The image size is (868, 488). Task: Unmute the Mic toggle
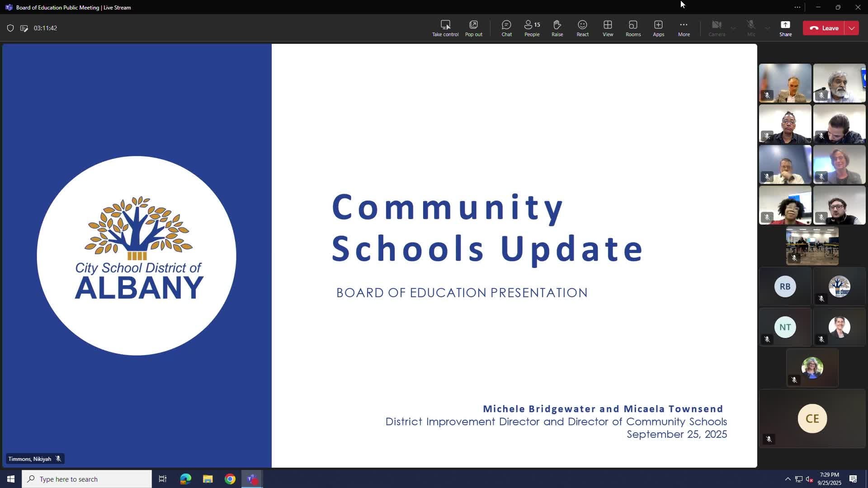(751, 28)
